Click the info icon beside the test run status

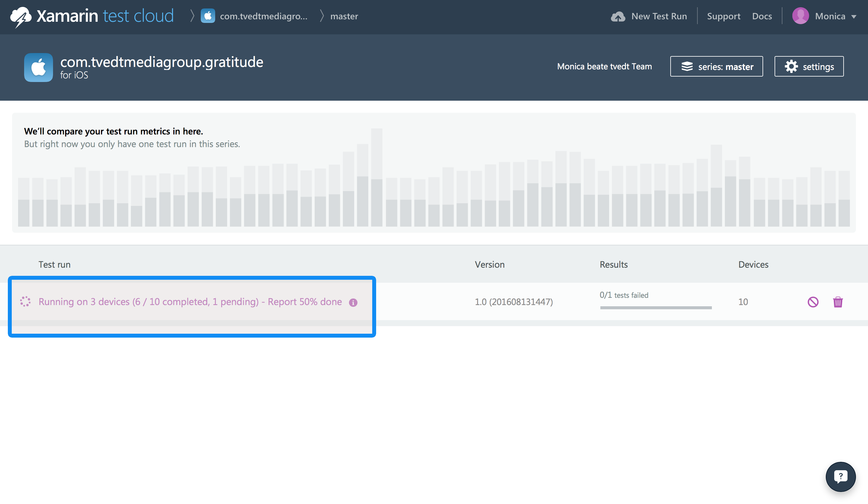(x=353, y=302)
